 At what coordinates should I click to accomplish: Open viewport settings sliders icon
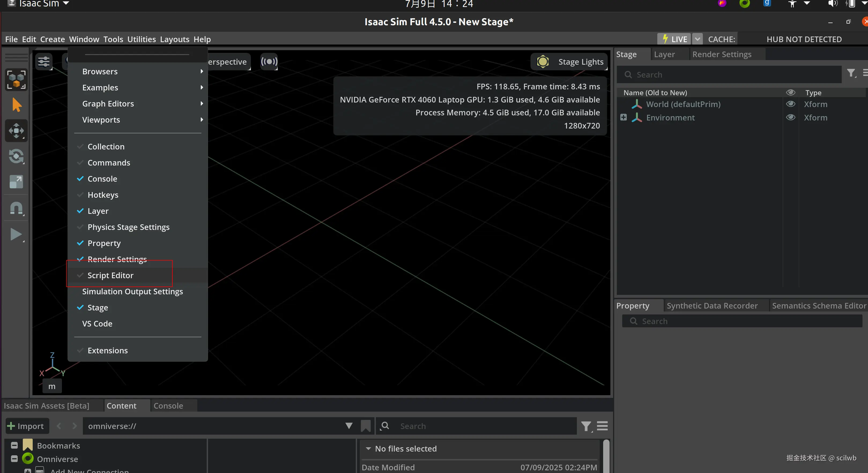click(44, 61)
